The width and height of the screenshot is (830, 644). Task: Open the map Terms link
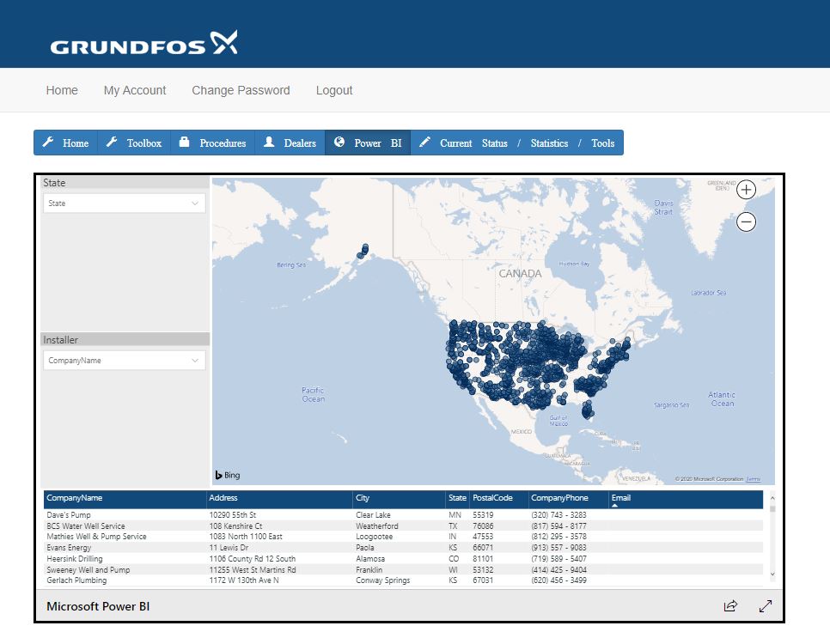754,479
